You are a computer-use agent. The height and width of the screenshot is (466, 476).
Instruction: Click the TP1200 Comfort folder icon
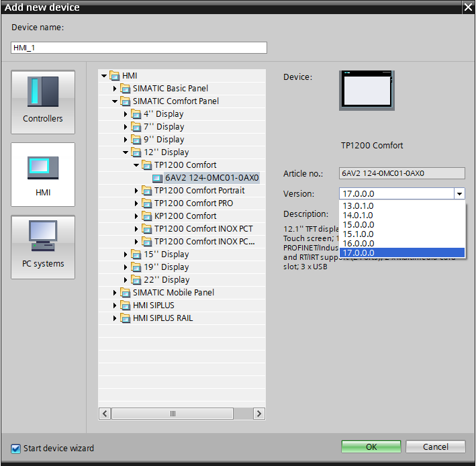146,165
